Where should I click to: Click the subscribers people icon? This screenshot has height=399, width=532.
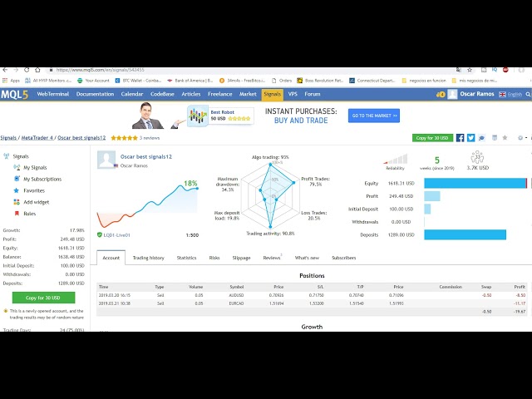coord(477,156)
